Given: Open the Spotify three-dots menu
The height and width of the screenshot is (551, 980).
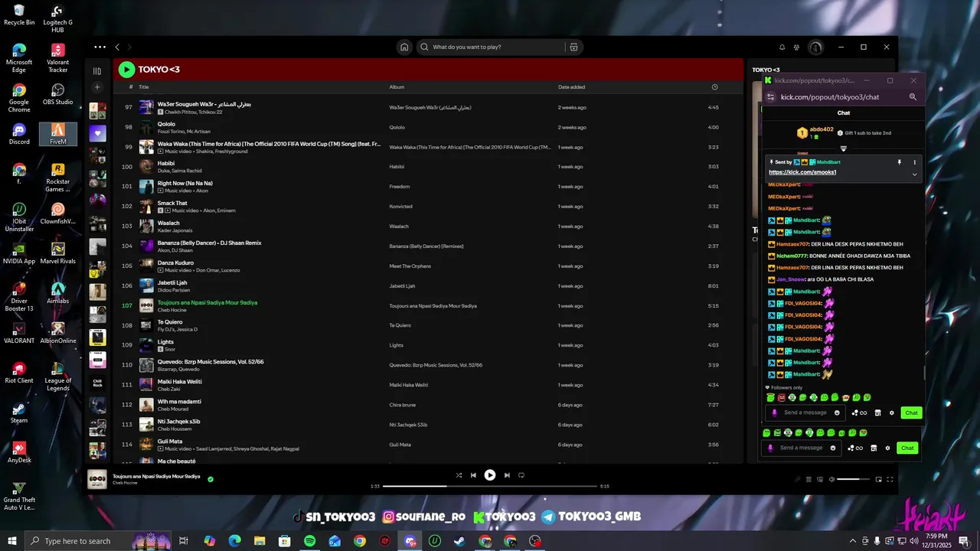Looking at the screenshot, I should 100,47.
